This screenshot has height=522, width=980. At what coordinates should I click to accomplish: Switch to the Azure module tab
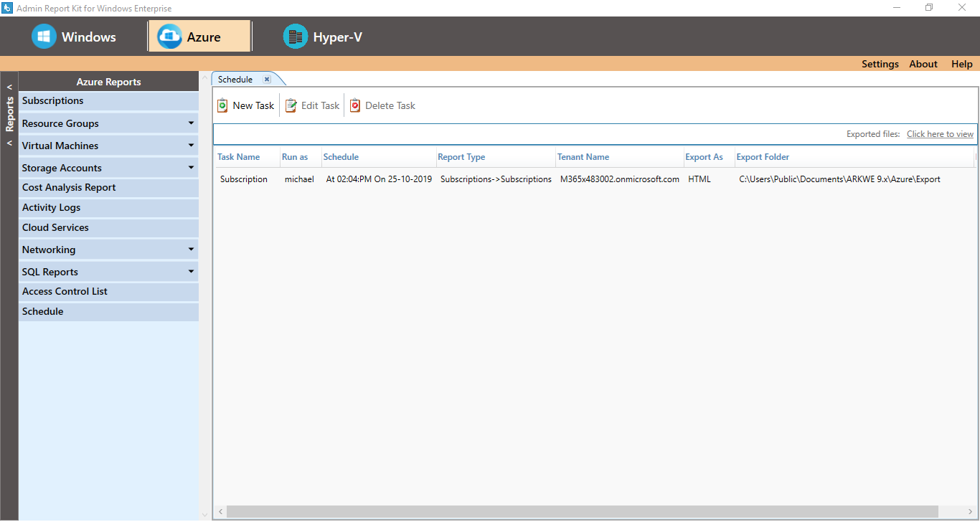(199, 37)
